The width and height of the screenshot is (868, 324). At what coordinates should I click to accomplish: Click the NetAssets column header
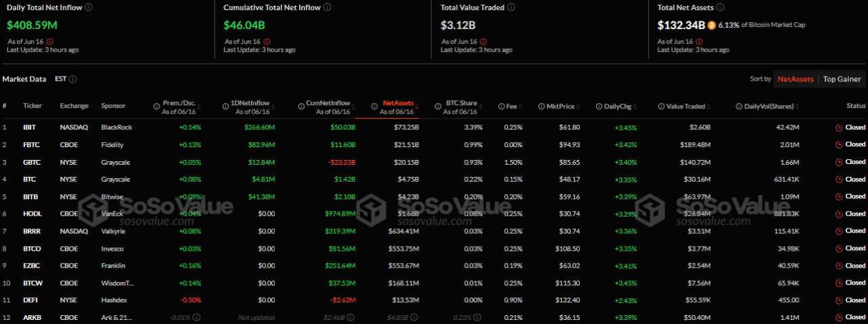click(x=397, y=103)
